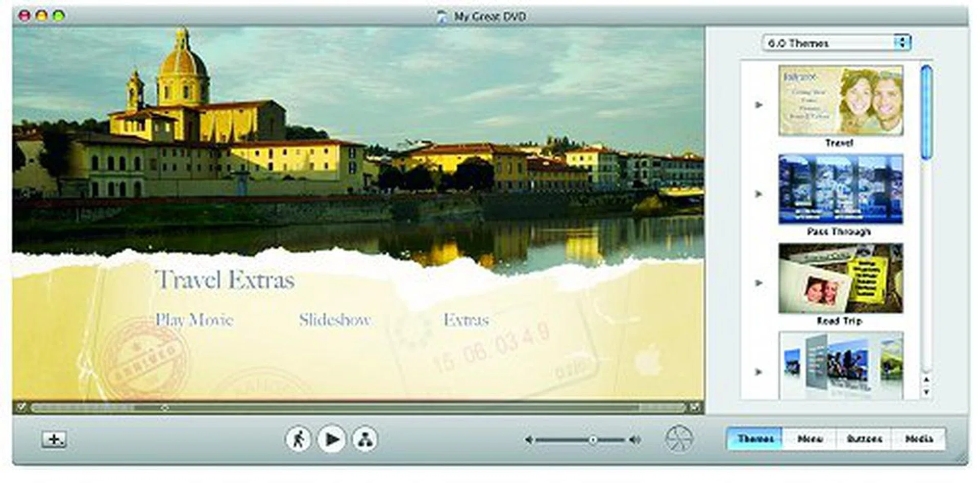Viewport: 980px width, 483px height.
Task: Toggle the checkbox at left of motion scrubber
Action: tap(21, 407)
